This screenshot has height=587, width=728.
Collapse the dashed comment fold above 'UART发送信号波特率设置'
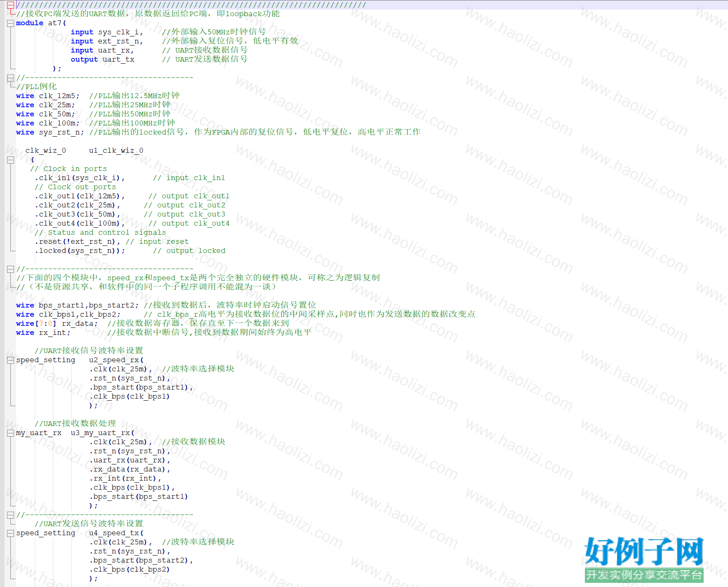pyautogui.click(x=11, y=515)
